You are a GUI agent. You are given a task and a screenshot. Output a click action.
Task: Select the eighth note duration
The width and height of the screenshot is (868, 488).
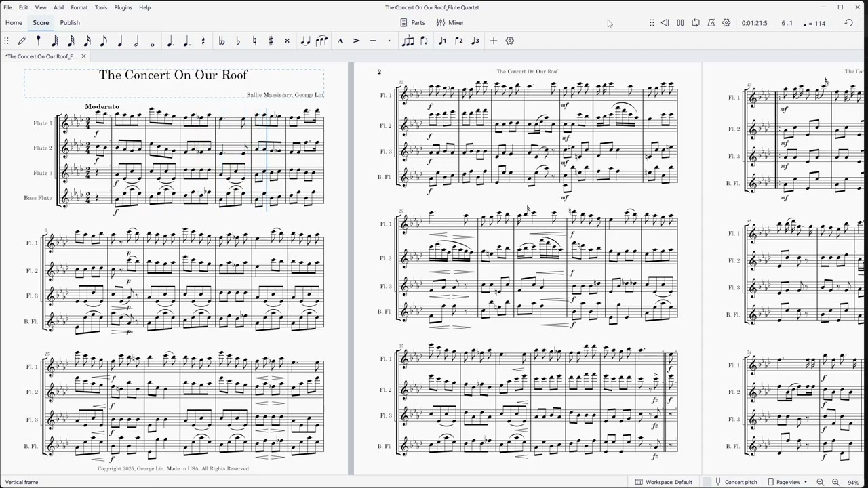104,41
